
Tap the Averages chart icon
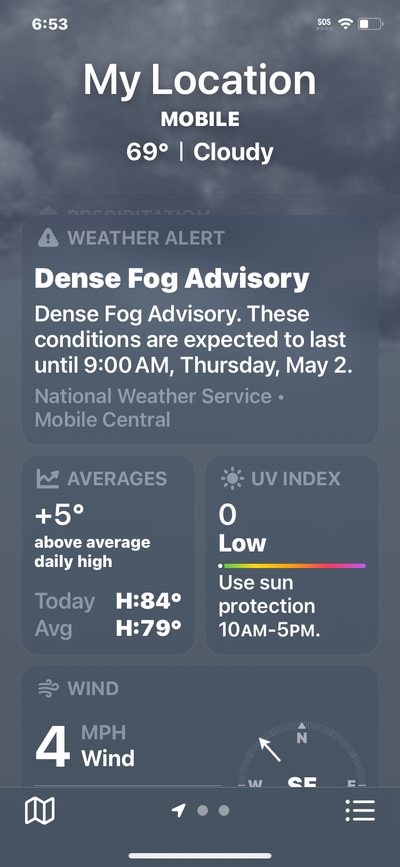tap(48, 478)
